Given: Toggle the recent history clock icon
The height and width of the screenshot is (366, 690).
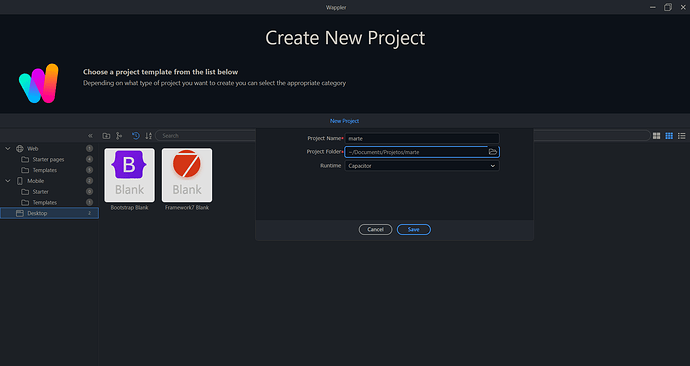Looking at the screenshot, I should tap(136, 136).
